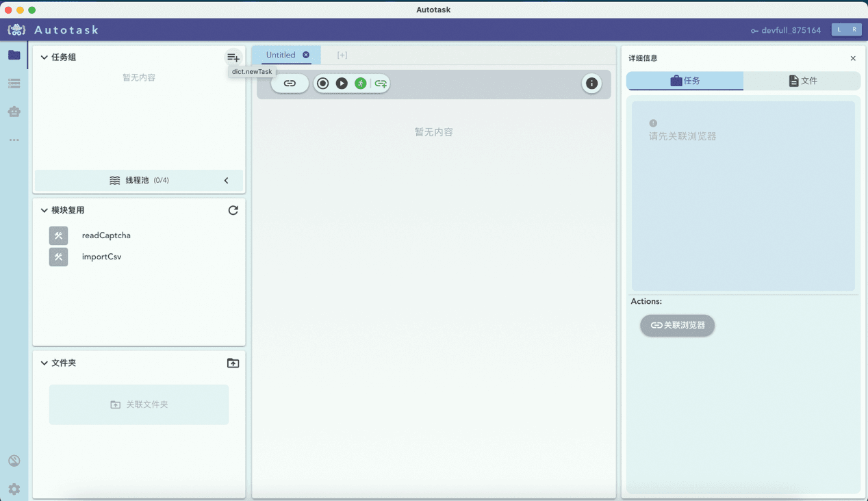Collapse the 文件夹 section
The width and height of the screenshot is (868, 501).
[x=44, y=363]
